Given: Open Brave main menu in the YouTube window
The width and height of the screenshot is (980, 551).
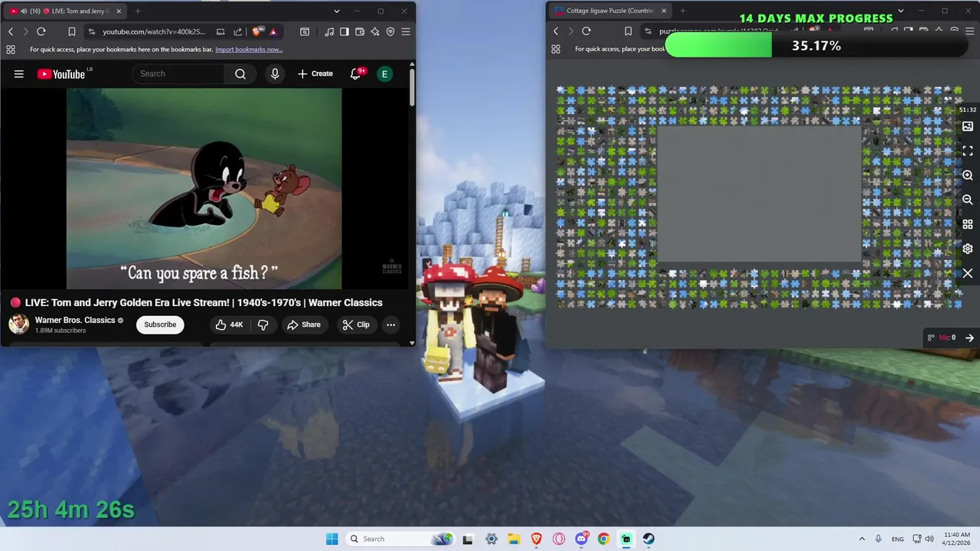Looking at the screenshot, I should pyautogui.click(x=406, y=31).
